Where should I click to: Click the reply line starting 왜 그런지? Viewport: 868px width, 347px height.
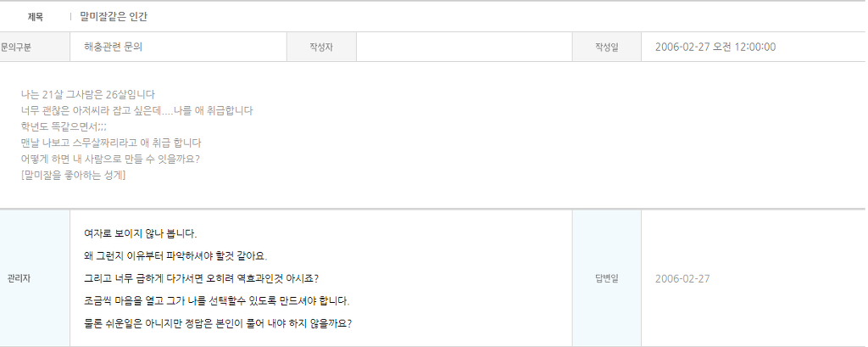[181, 255]
